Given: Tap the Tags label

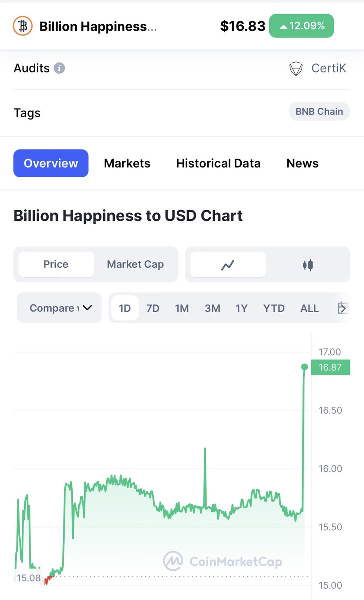Looking at the screenshot, I should 27,113.
